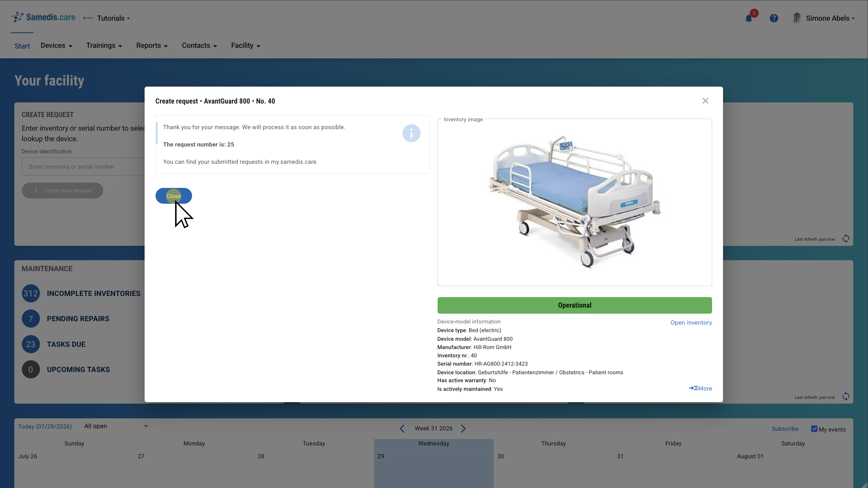Open INCOMPLETE INVENTORIES list
The image size is (868, 488).
(93, 293)
